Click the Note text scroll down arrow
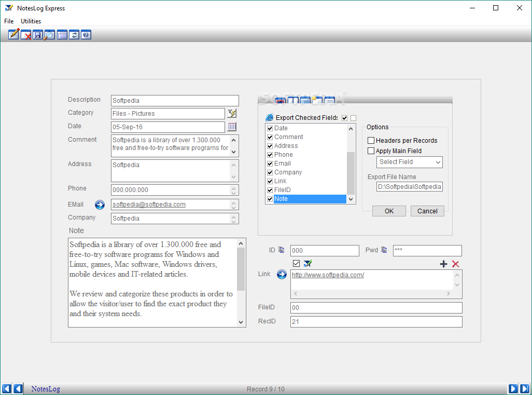Viewport: 532px width, 395px height. (241, 322)
